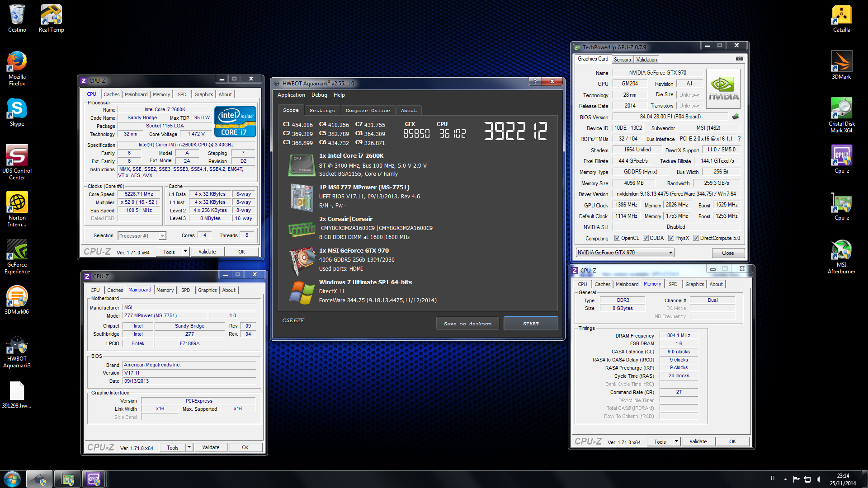This screenshot has height=488, width=868.
Task: Open Graphics tab in CPU-Z Mainboard window
Action: [x=207, y=290]
